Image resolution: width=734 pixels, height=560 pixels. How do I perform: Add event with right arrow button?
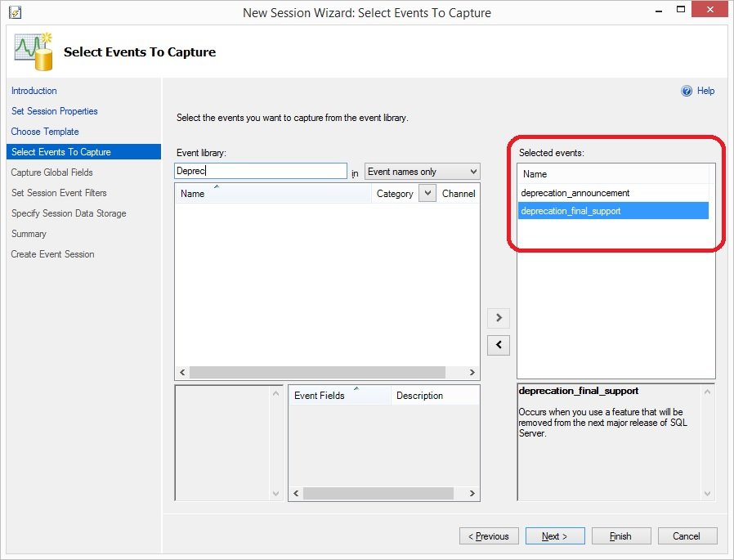tap(499, 318)
